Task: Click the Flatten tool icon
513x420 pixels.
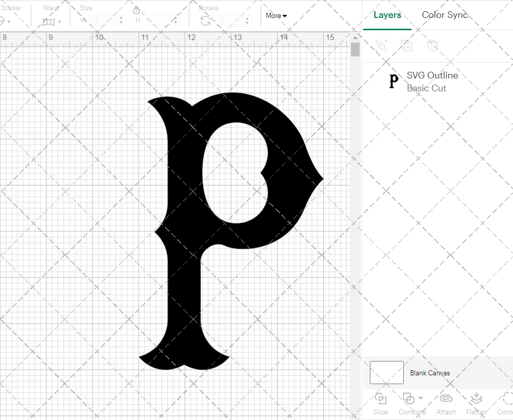Action: click(x=477, y=399)
